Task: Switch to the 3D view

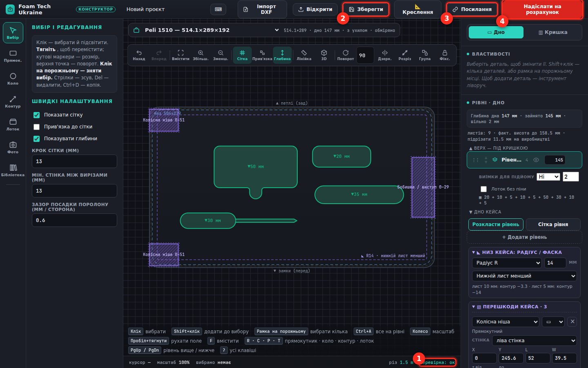Action: point(324,55)
